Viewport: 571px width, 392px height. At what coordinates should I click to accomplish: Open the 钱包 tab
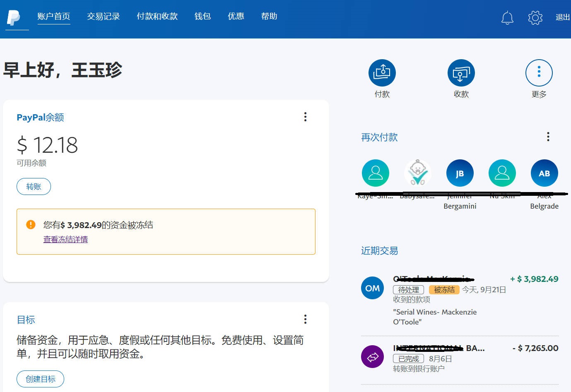(x=203, y=16)
